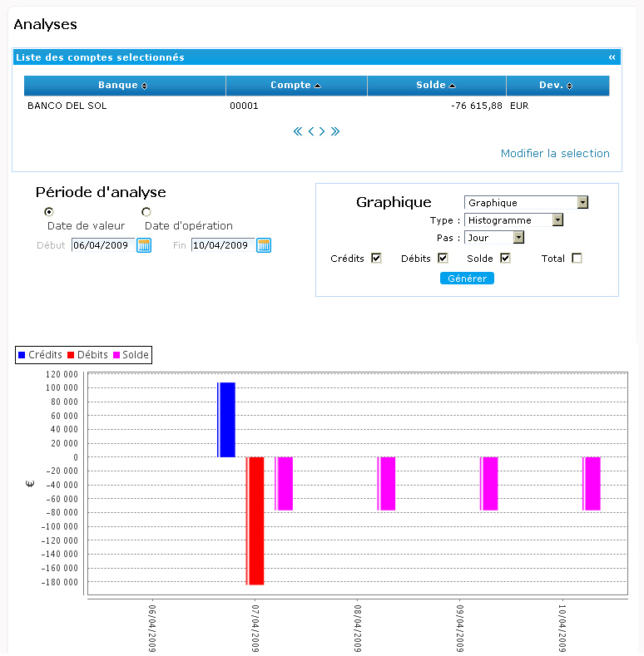Go to last page of accounts
Image resolution: width=644 pixels, height=656 pixels.
(x=335, y=131)
